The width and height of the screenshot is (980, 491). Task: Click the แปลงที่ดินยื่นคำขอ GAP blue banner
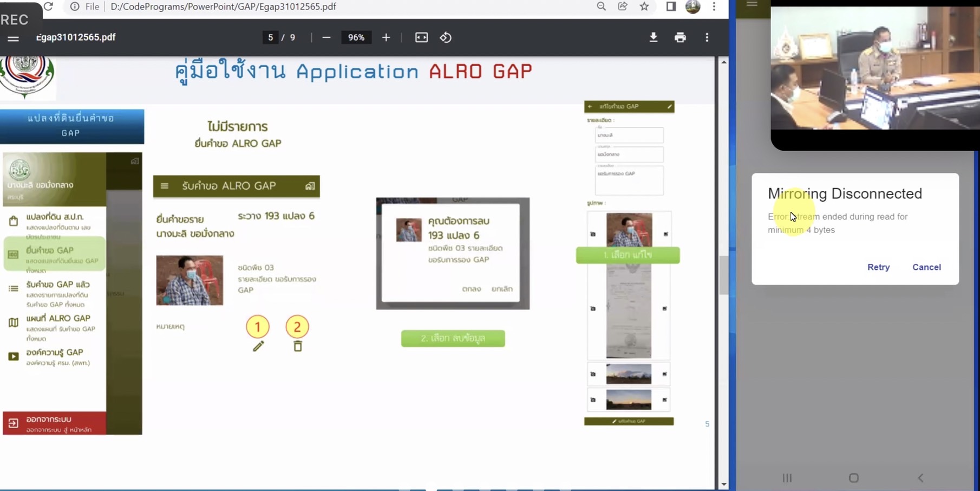click(x=72, y=126)
